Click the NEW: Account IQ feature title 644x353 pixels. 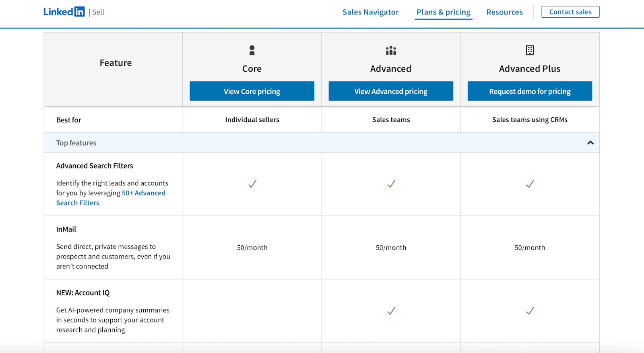[83, 293]
